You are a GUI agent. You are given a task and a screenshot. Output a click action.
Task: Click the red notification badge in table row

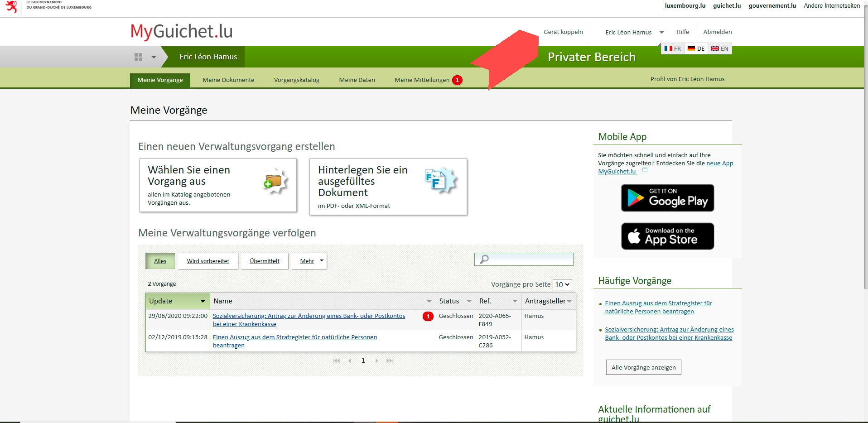pyautogui.click(x=428, y=317)
